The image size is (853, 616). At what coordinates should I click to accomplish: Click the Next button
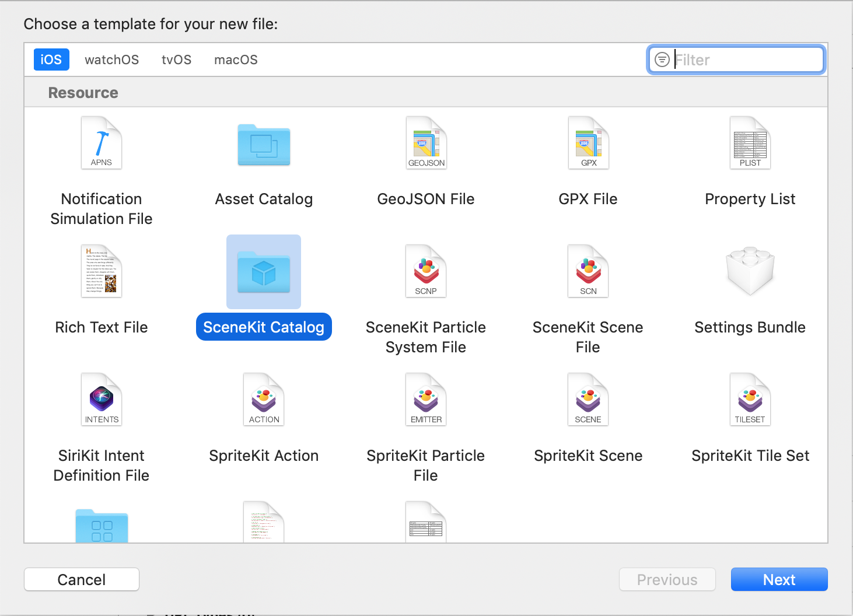point(779,579)
